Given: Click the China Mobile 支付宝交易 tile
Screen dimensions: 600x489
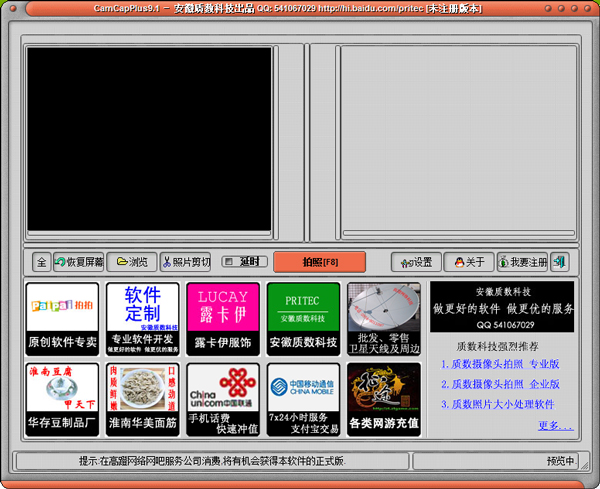Looking at the screenshot, I should pyautogui.click(x=302, y=399).
